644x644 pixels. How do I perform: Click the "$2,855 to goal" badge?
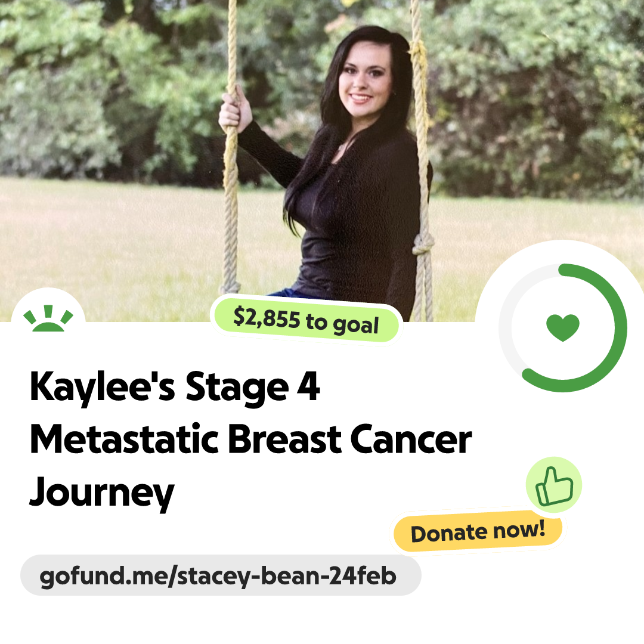click(x=306, y=321)
